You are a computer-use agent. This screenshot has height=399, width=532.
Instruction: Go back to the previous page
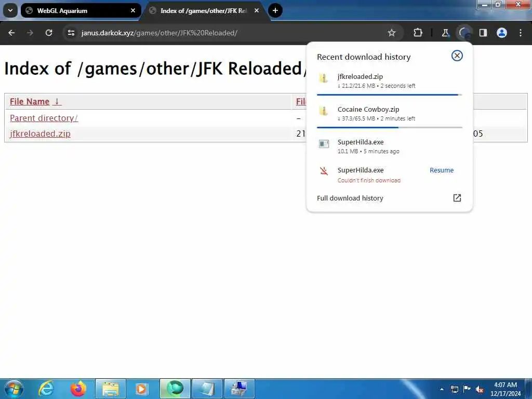pyautogui.click(x=11, y=33)
